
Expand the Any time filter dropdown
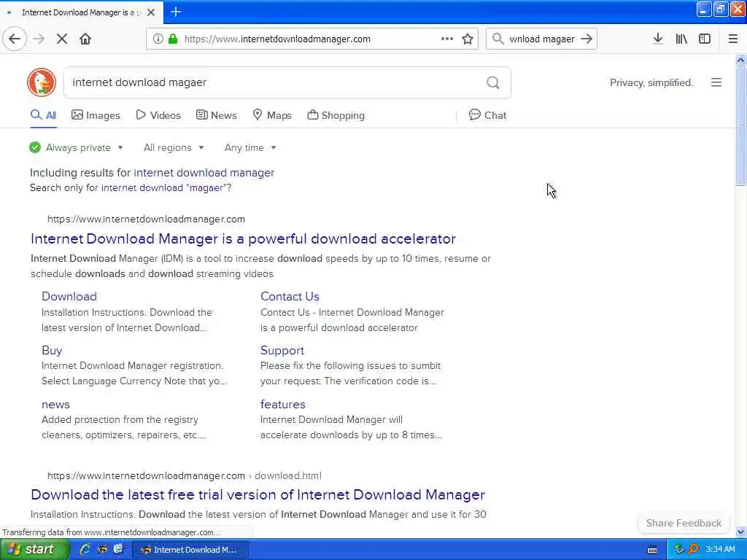(250, 147)
